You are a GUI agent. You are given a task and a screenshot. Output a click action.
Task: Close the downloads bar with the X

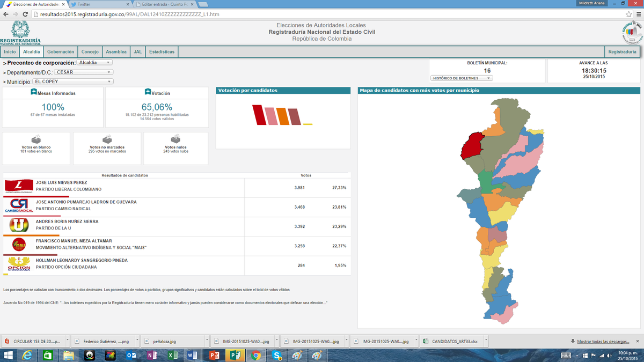638,341
